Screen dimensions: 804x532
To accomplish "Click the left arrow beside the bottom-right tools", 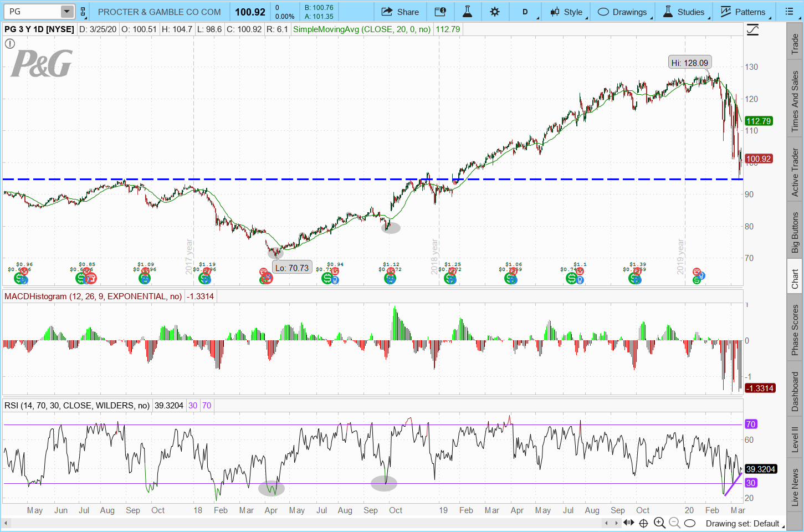I will (x=607, y=523).
